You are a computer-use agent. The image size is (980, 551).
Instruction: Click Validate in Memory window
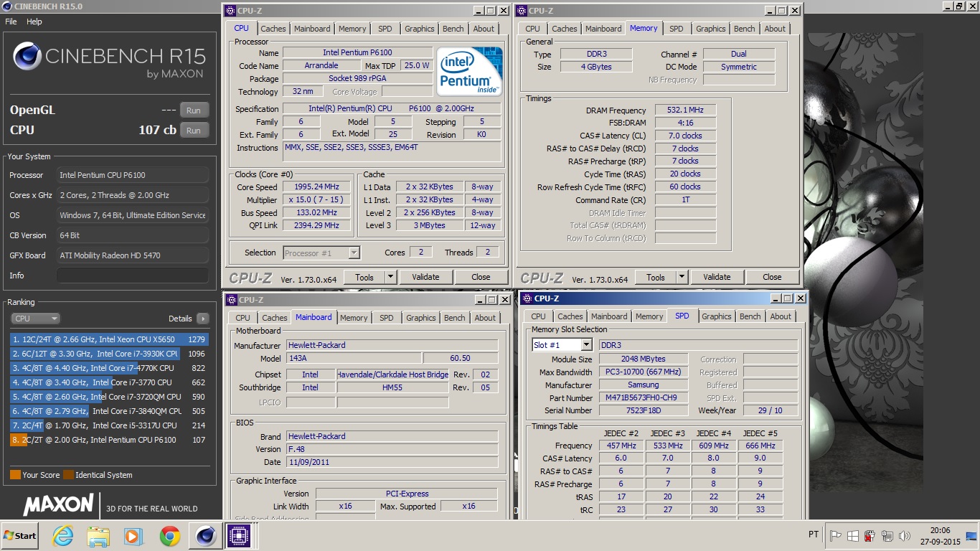point(717,277)
